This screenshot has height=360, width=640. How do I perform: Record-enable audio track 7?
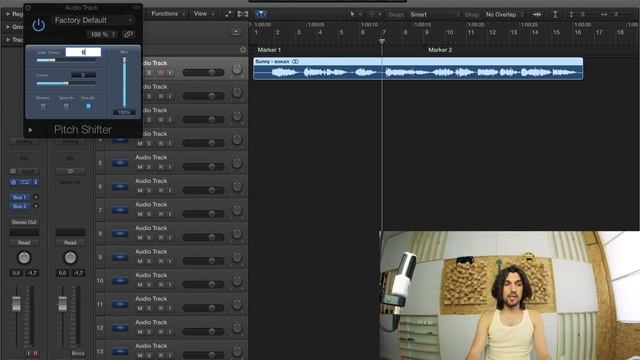[161, 214]
